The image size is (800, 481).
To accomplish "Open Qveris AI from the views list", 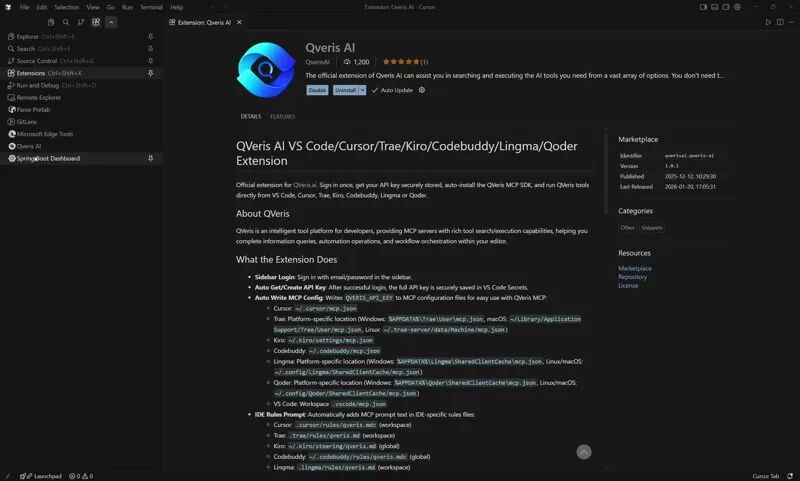I will click(82, 146).
